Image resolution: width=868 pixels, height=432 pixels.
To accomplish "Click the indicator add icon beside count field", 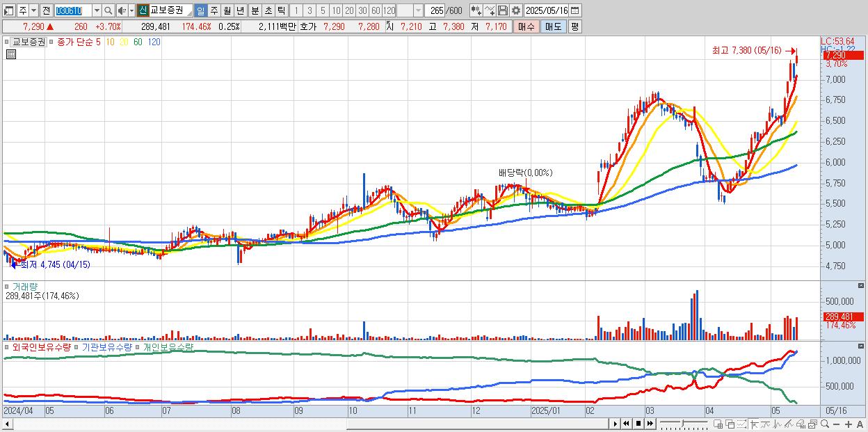I will (x=476, y=10).
